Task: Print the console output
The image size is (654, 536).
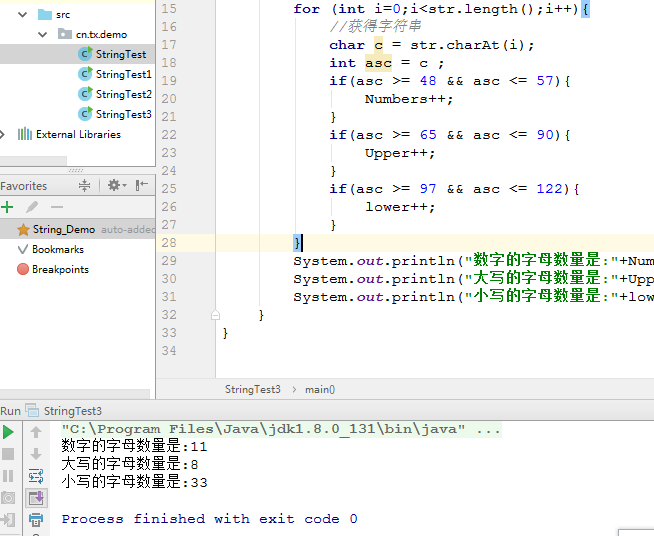Action: pos(36,519)
